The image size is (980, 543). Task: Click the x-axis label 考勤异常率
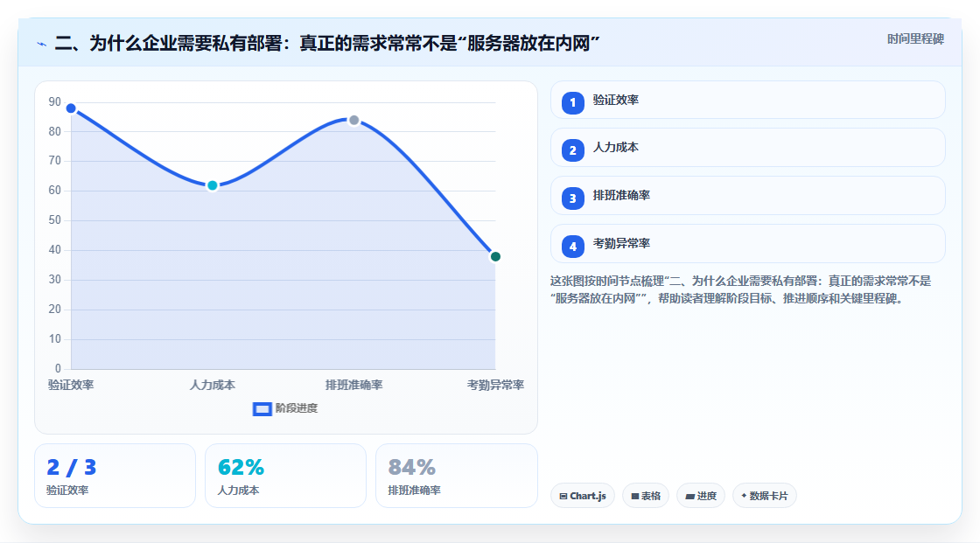tap(495, 385)
